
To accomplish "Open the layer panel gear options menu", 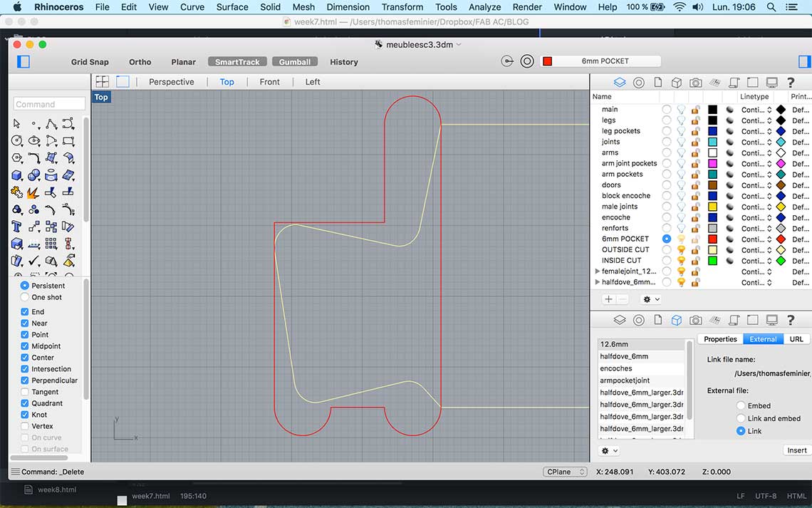I will (650, 299).
